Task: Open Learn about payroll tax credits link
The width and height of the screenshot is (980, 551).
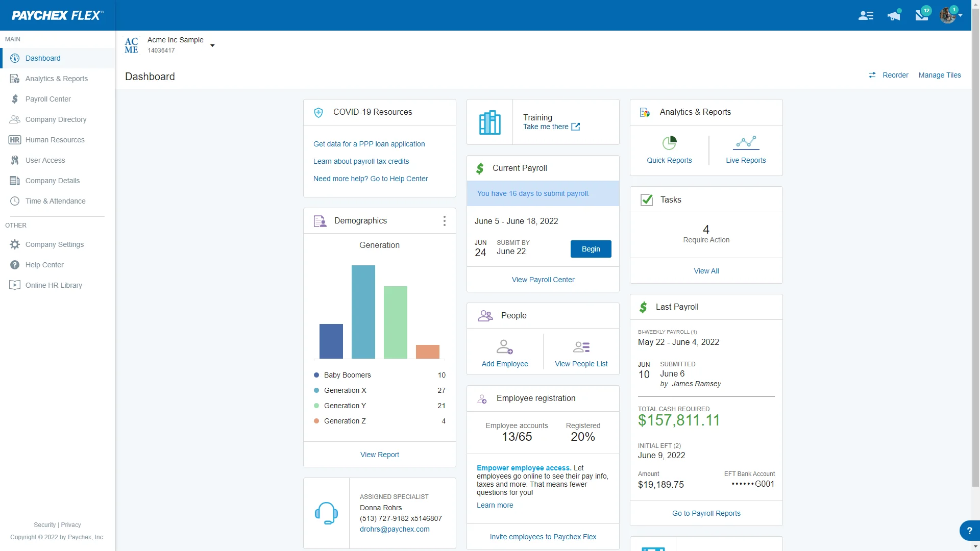Action: (x=361, y=161)
